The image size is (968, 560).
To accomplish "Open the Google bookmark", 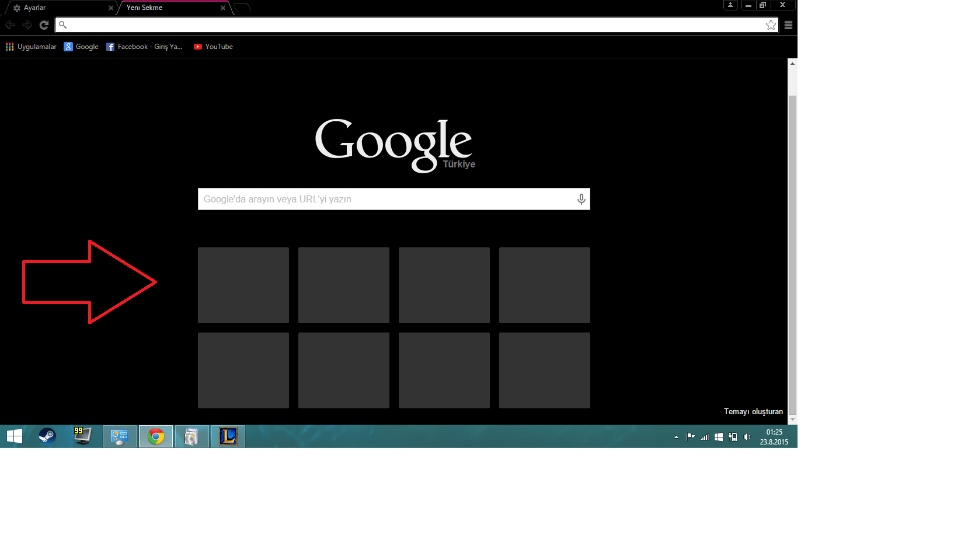I will (x=81, y=47).
